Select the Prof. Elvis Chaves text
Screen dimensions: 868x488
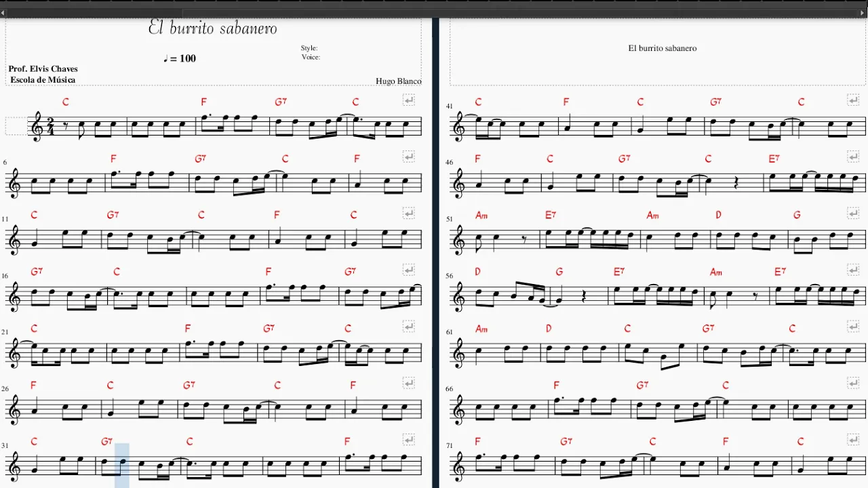[x=43, y=68]
